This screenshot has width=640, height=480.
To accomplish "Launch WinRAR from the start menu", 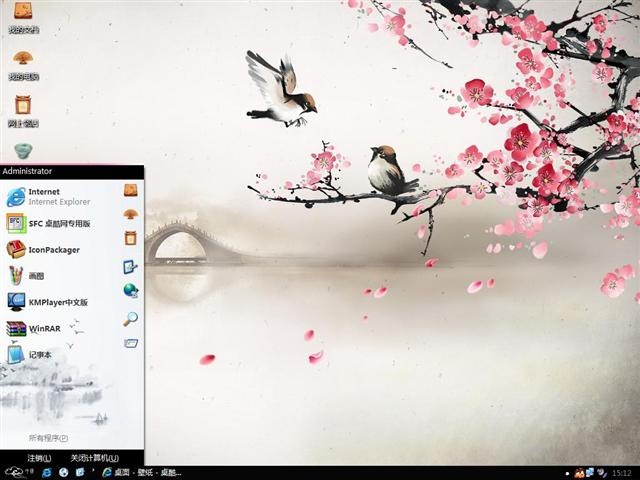I will pyautogui.click(x=33, y=328).
